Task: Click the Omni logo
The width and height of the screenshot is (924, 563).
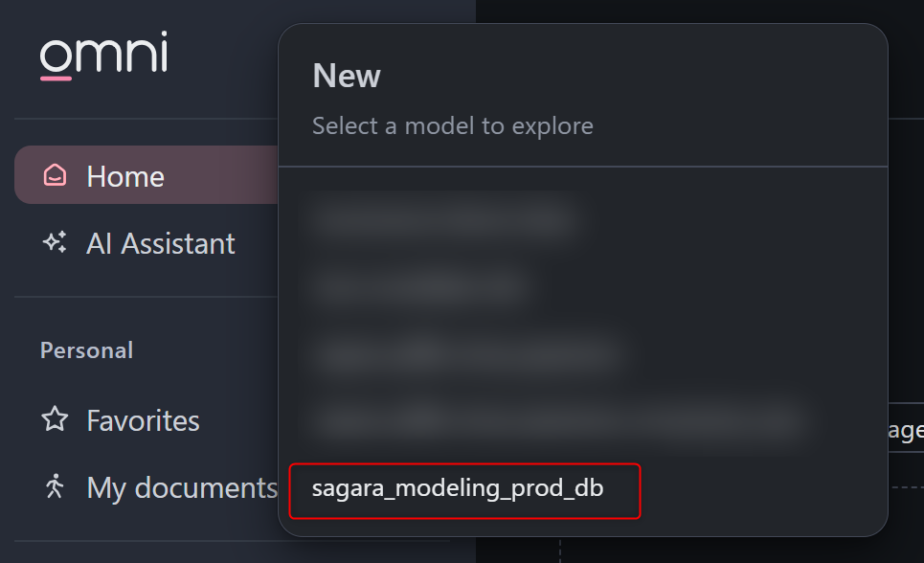Action: 103,55
